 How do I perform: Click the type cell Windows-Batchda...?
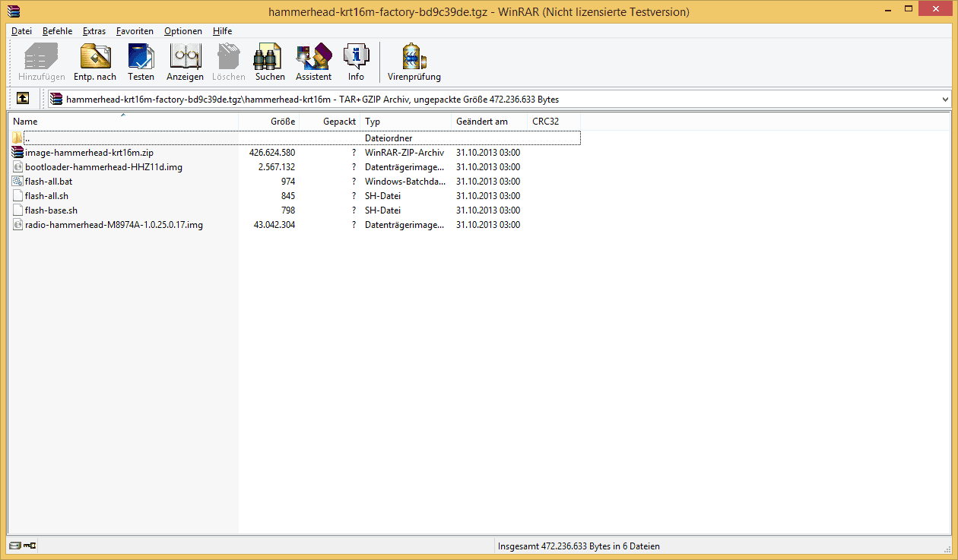click(x=404, y=181)
